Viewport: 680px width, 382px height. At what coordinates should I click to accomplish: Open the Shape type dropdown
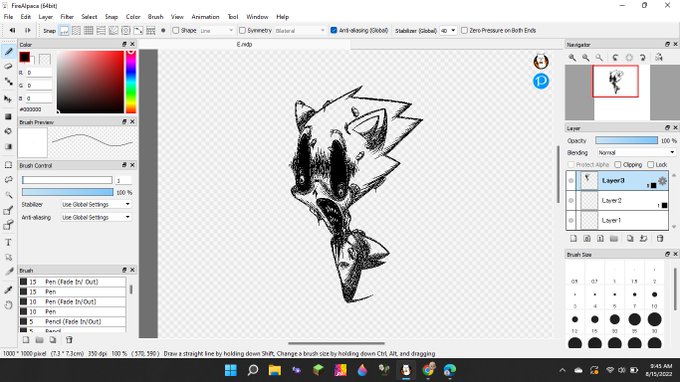(216, 30)
